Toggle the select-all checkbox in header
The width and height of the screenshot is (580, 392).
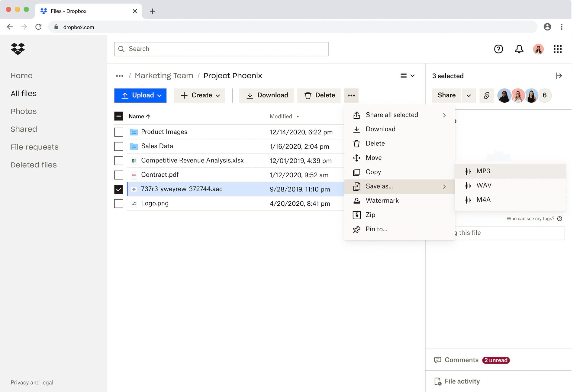point(119,116)
